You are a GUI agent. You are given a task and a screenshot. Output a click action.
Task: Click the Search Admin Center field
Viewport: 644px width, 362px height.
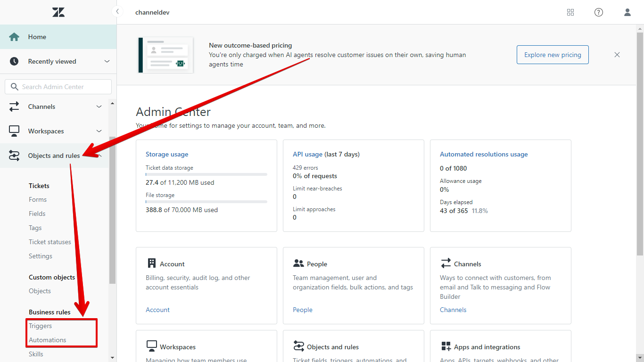58,87
